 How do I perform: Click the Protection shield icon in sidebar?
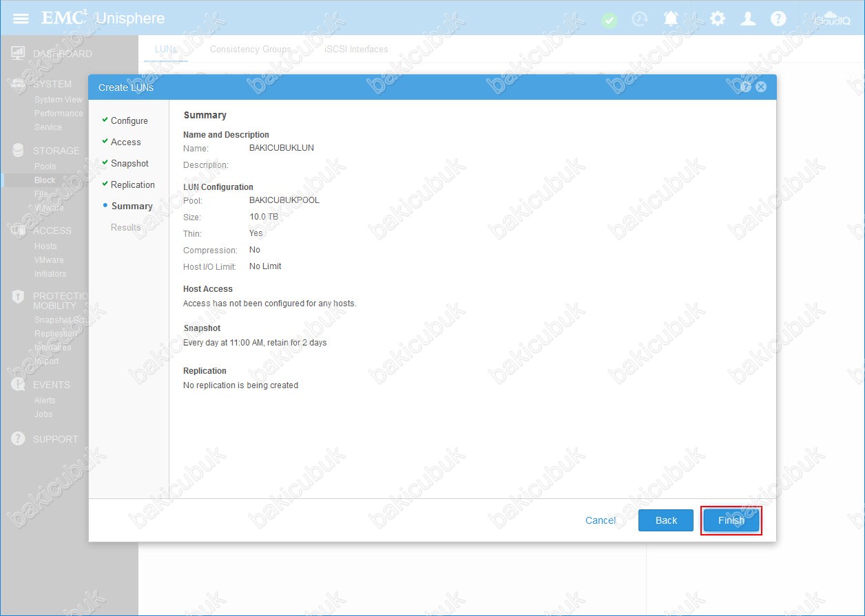tap(19, 297)
